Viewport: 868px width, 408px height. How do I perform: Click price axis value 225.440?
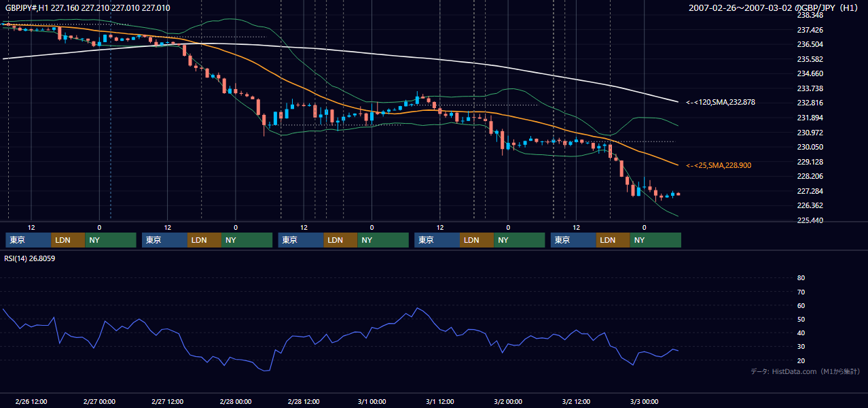tap(810, 220)
